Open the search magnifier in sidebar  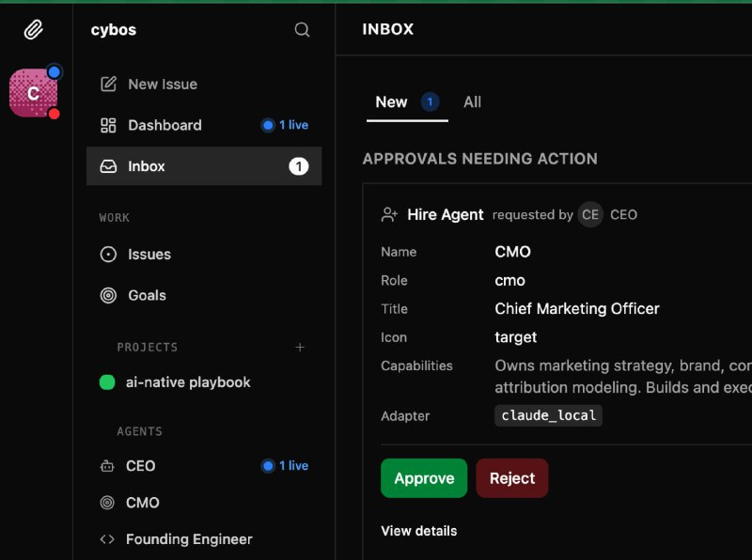pyautogui.click(x=302, y=30)
